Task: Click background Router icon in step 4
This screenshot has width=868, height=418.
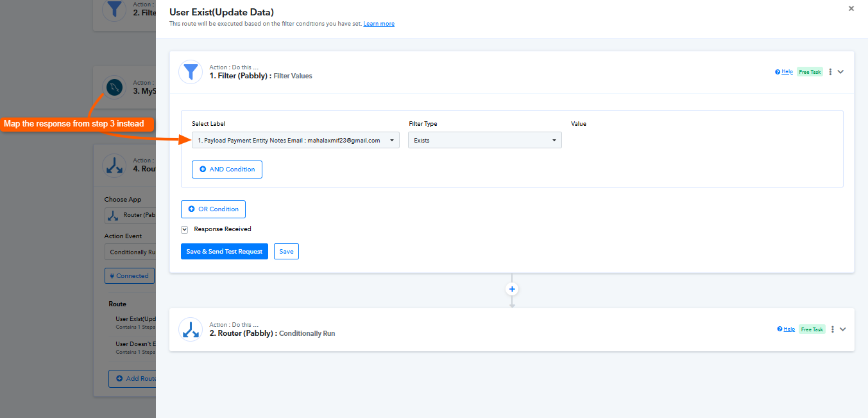Action: pyautogui.click(x=115, y=165)
